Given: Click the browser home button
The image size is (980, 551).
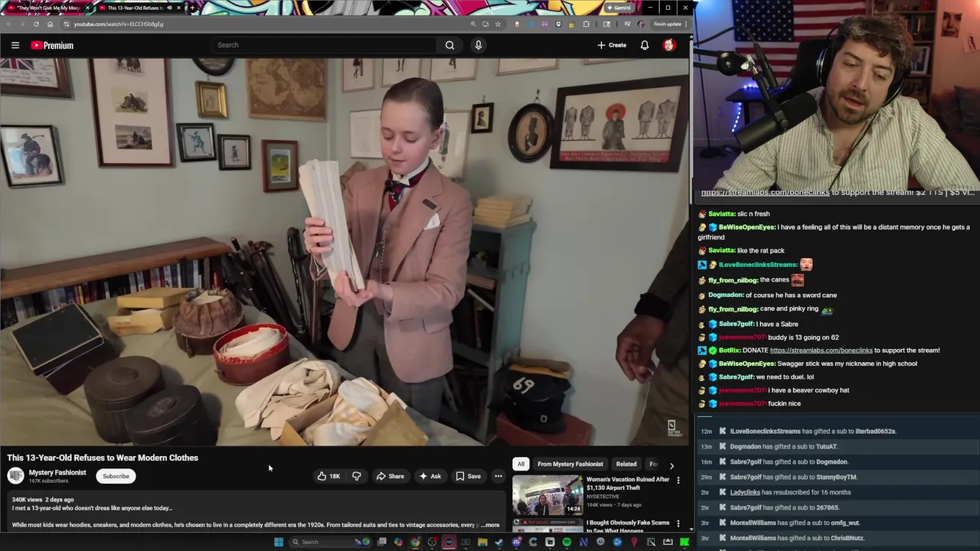Looking at the screenshot, I should (50, 24).
